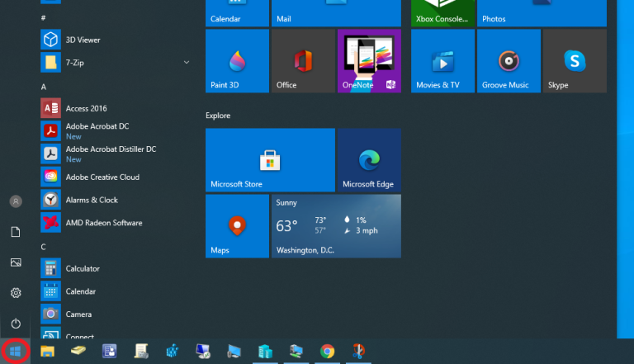Image resolution: width=634 pixels, height=364 pixels.
Task: Select Adobe Creative Cloud in app list
Action: pos(103,177)
